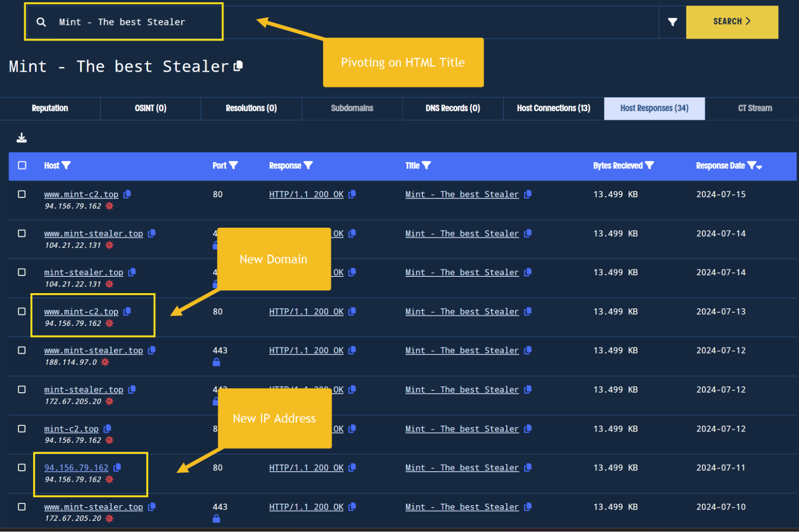Toggle the select-all checkbox in table header
The image size is (799, 532).
[x=22, y=165]
